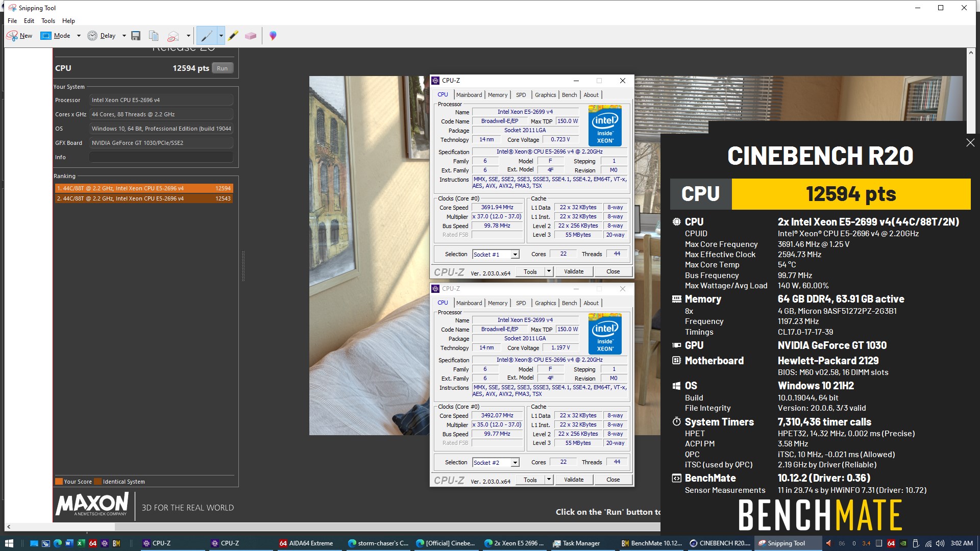Open the File menu
Screen dimensions: 980x551
pos(12,21)
